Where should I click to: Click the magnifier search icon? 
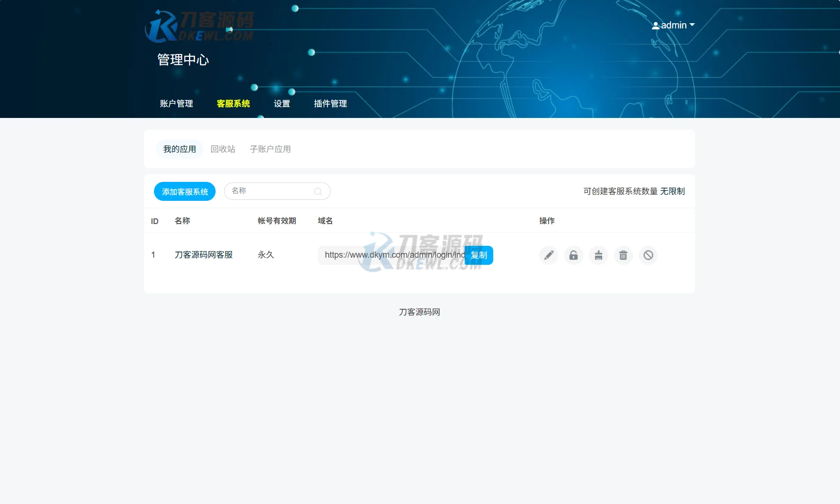coord(318,191)
